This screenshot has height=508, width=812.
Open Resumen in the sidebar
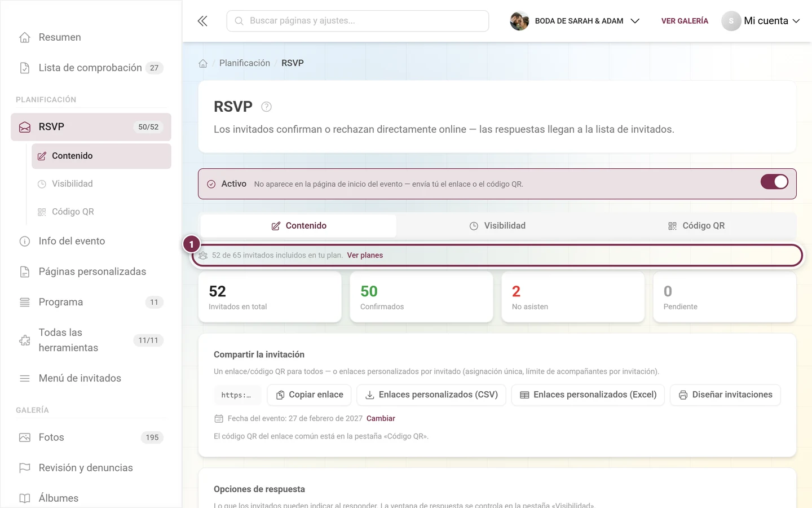click(x=91, y=37)
